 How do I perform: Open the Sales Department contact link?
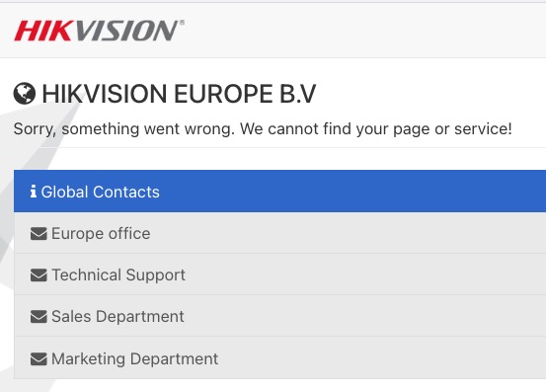pyautogui.click(x=117, y=316)
